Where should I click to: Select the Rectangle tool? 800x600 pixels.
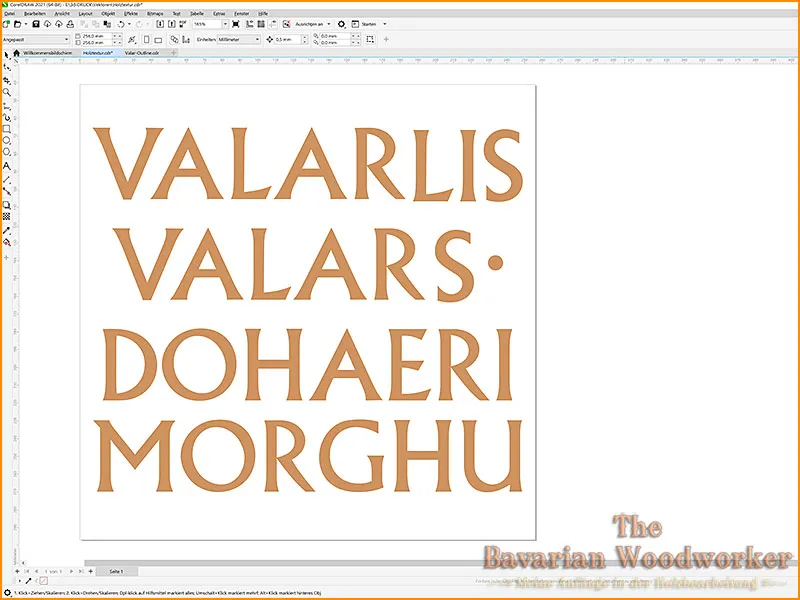[7, 129]
